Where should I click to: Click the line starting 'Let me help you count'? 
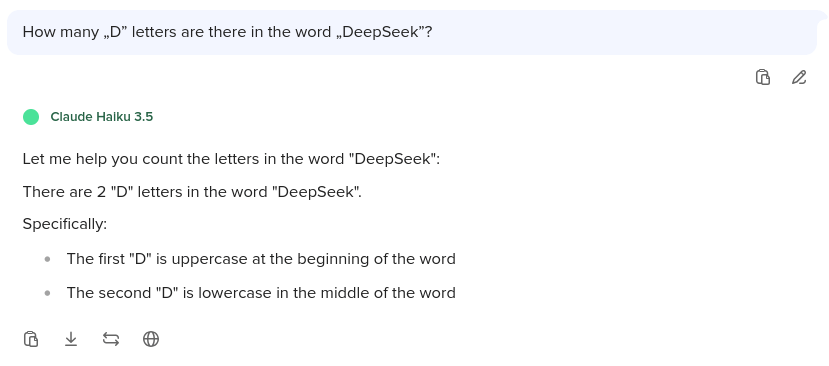pos(231,159)
